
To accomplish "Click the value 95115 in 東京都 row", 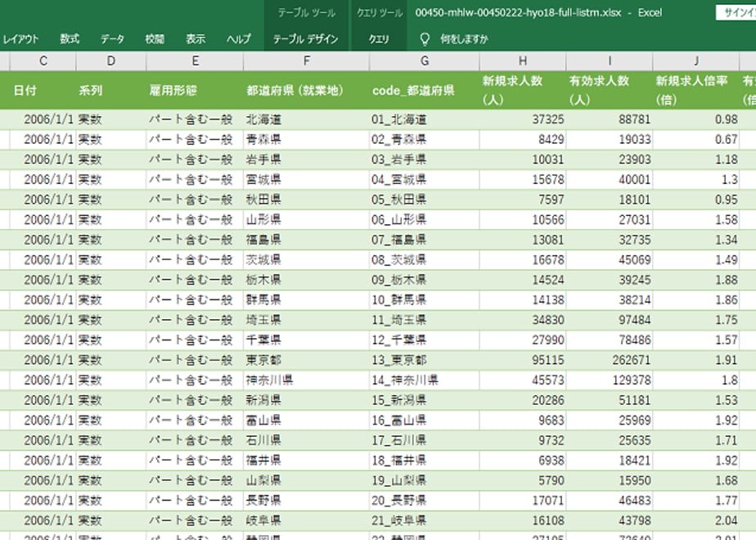I will (523, 360).
